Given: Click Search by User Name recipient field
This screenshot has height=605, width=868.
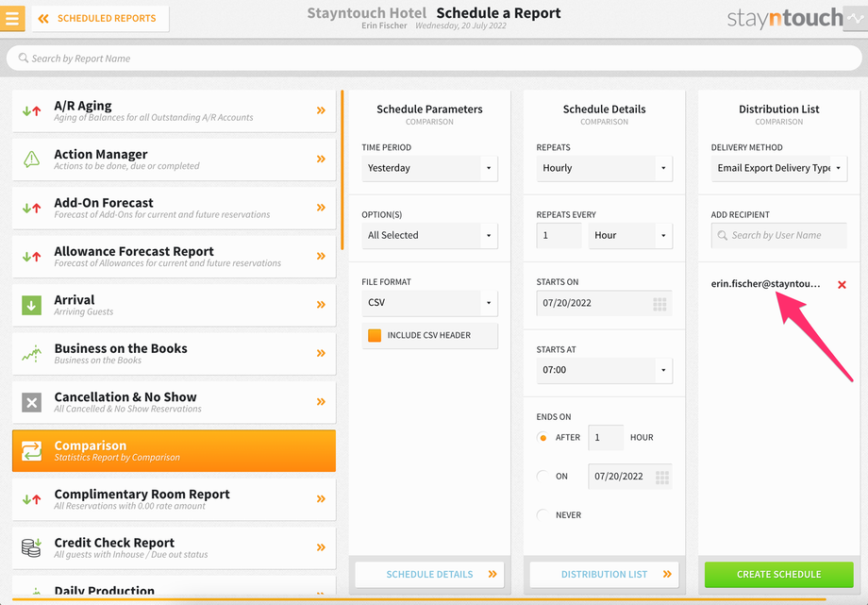Looking at the screenshot, I should tap(779, 235).
